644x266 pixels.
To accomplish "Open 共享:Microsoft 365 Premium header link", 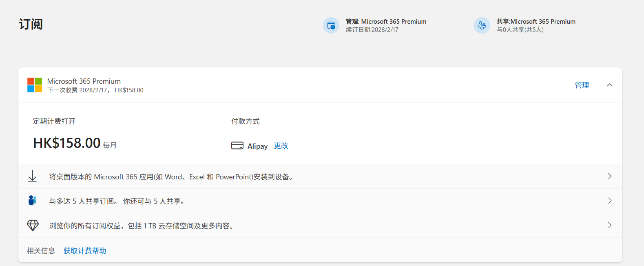I will pyautogui.click(x=536, y=22).
